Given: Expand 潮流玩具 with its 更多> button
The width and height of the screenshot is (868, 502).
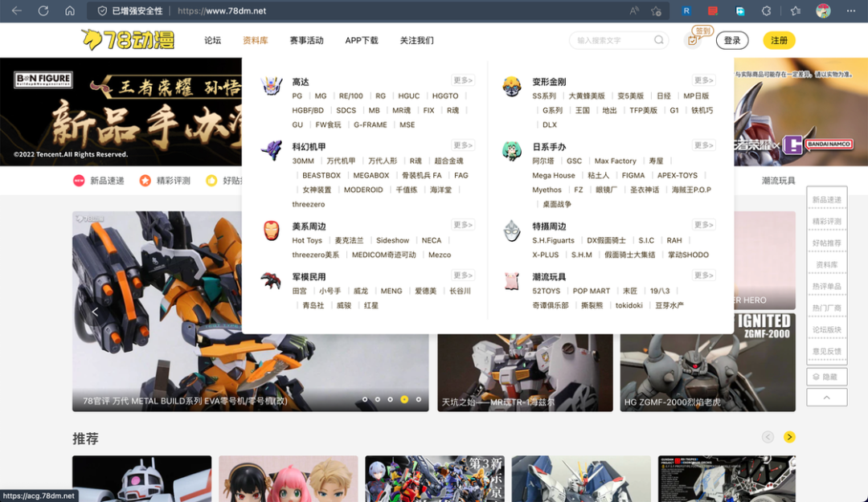Looking at the screenshot, I should pyautogui.click(x=703, y=275).
